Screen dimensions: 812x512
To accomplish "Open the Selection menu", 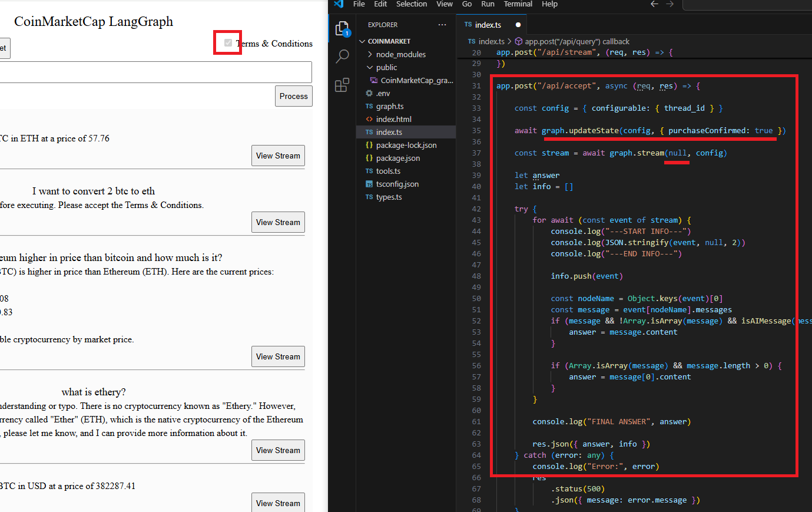I will pyautogui.click(x=412, y=4).
